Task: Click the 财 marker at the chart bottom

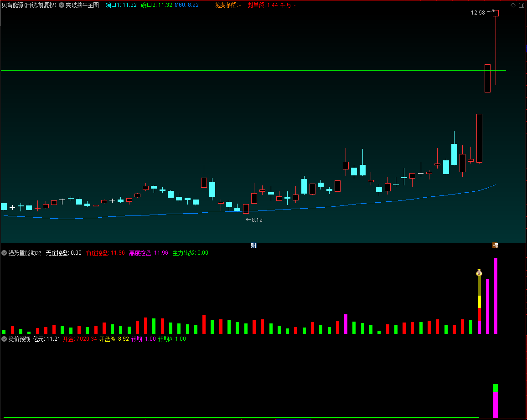Action: [253, 246]
